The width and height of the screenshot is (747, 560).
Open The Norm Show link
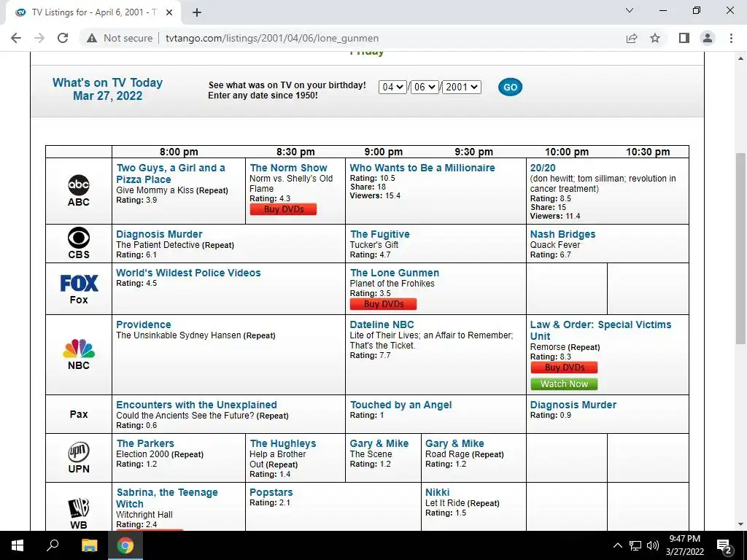pyautogui.click(x=289, y=168)
